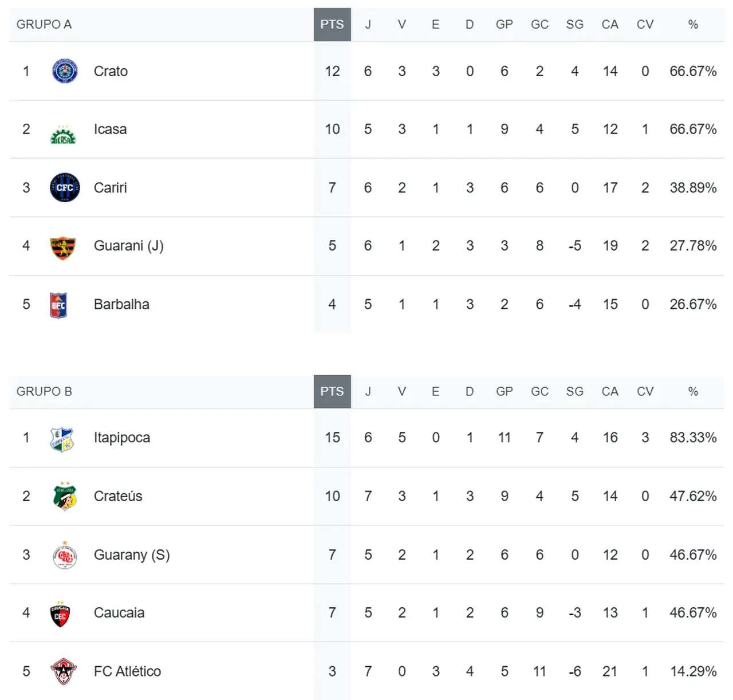Click the Itapipoca club crest

click(62, 439)
